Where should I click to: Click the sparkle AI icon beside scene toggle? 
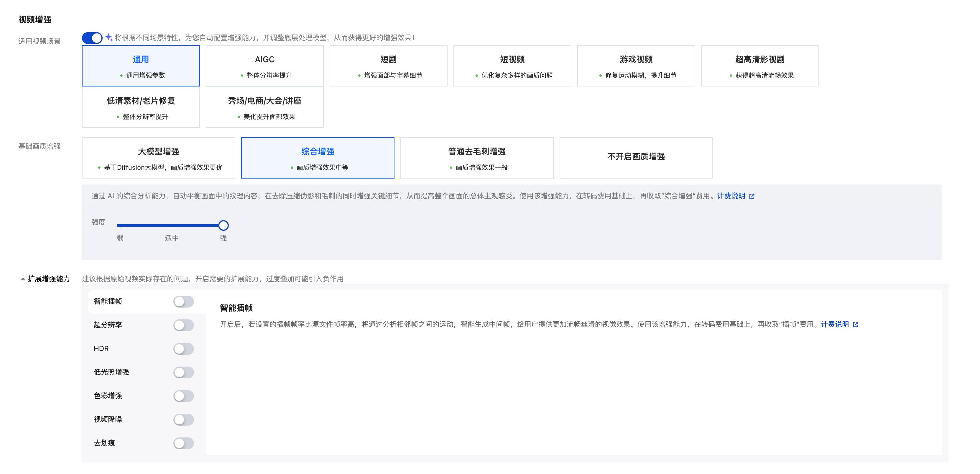(x=109, y=37)
